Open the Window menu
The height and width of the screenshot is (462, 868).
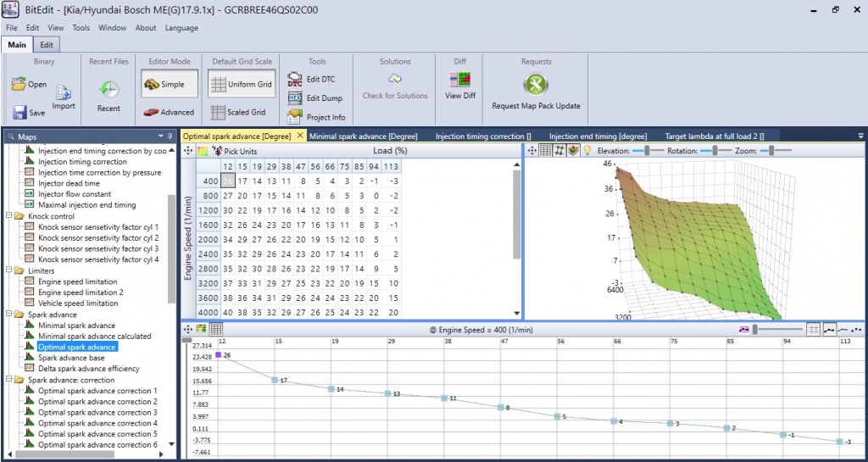click(x=113, y=28)
